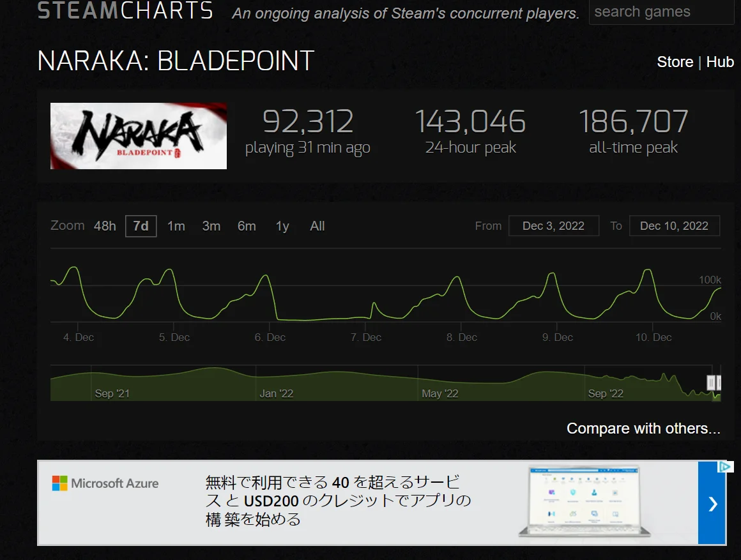Click the Naraka Bladepoint game thumbnail
Viewport: 741px width, 560px height.
139,135
